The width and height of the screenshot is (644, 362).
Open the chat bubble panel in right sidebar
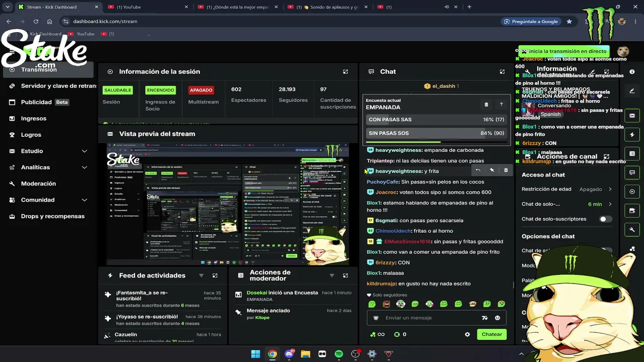pyautogui.click(x=632, y=172)
